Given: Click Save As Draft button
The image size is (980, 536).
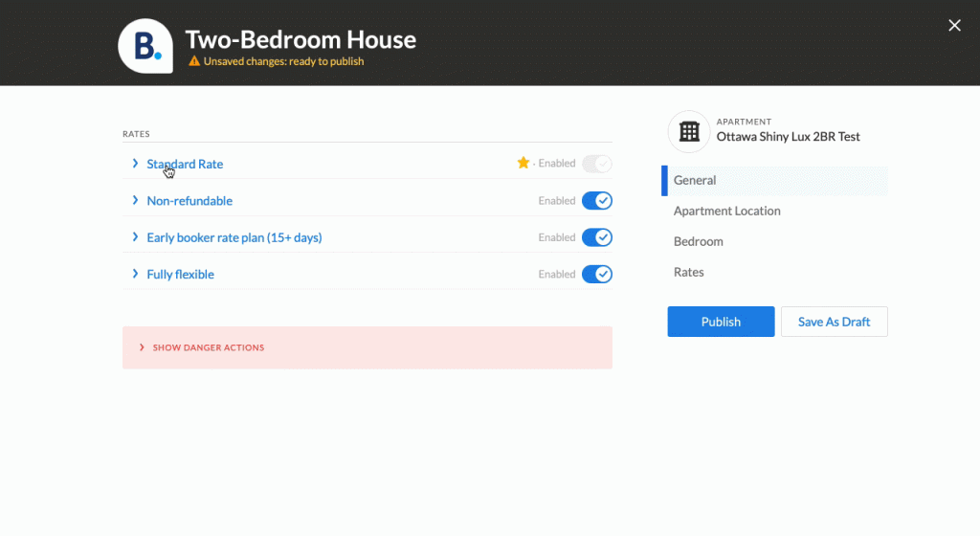Looking at the screenshot, I should click(834, 322).
